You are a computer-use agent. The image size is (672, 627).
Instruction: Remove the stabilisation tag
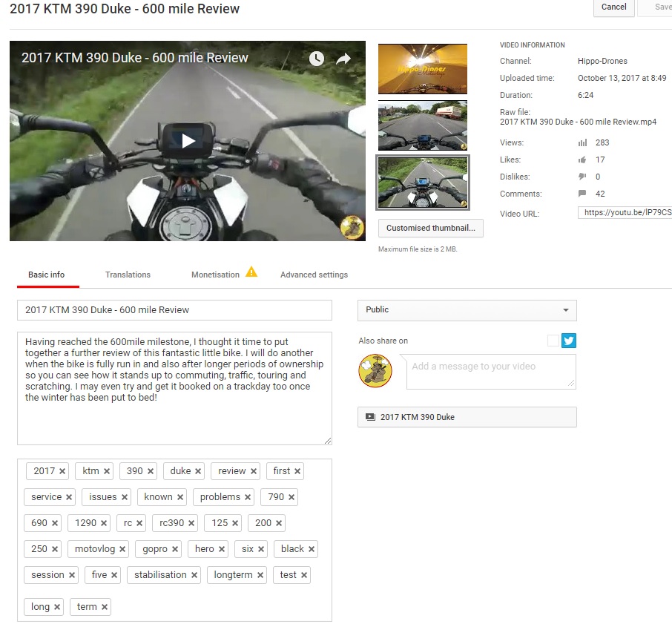(x=194, y=575)
